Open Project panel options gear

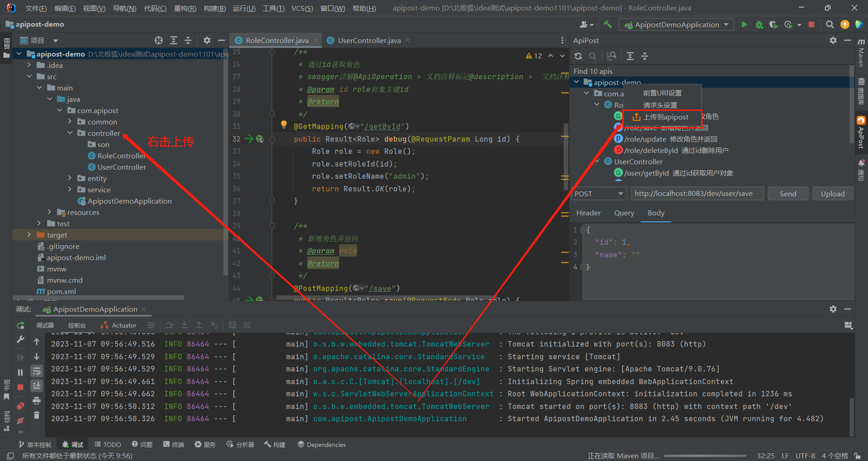tap(207, 40)
